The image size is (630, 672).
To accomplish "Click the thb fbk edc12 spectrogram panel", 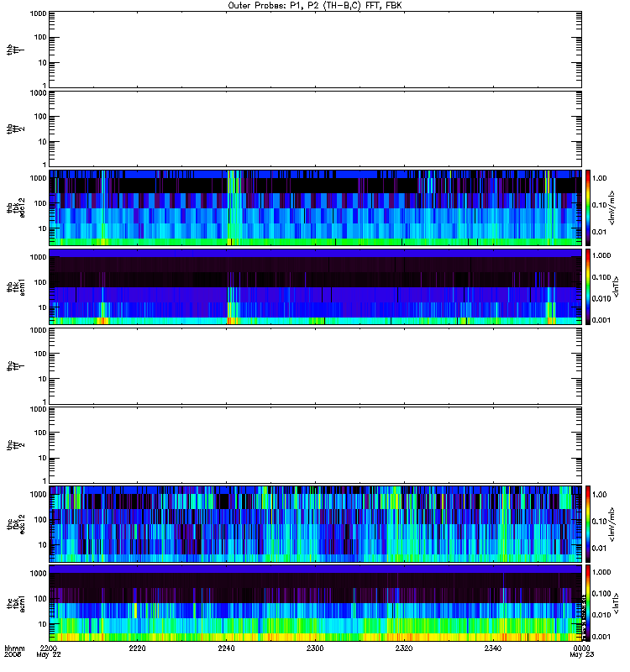I will tap(315, 207).
